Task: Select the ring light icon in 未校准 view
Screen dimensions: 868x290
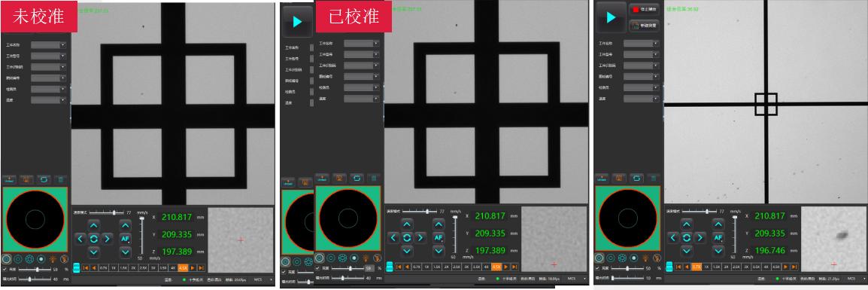Action: 18,259
